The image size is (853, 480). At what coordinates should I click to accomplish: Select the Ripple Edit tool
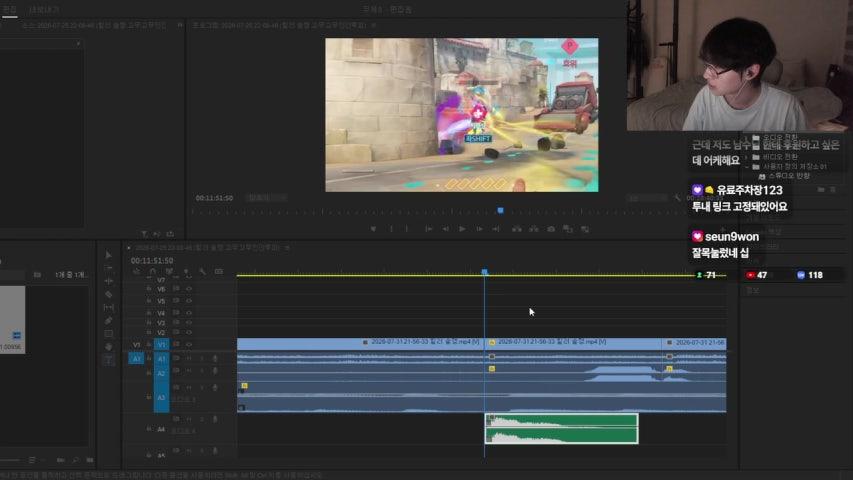[x=108, y=281]
